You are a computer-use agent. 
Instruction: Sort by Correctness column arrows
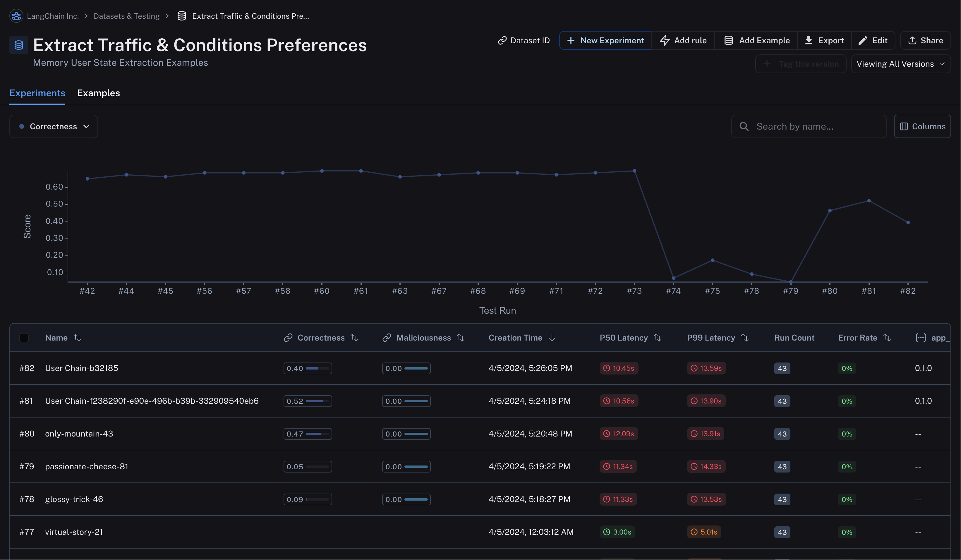(354, 338)
